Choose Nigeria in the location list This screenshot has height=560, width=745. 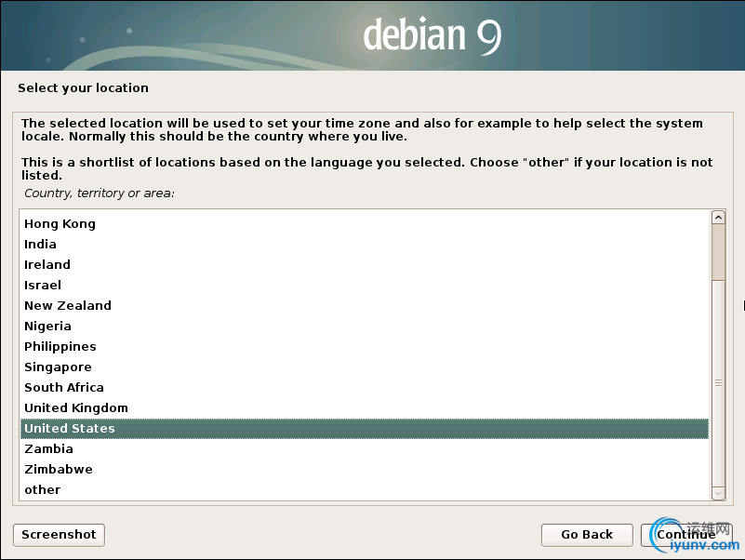click(365, 327)
